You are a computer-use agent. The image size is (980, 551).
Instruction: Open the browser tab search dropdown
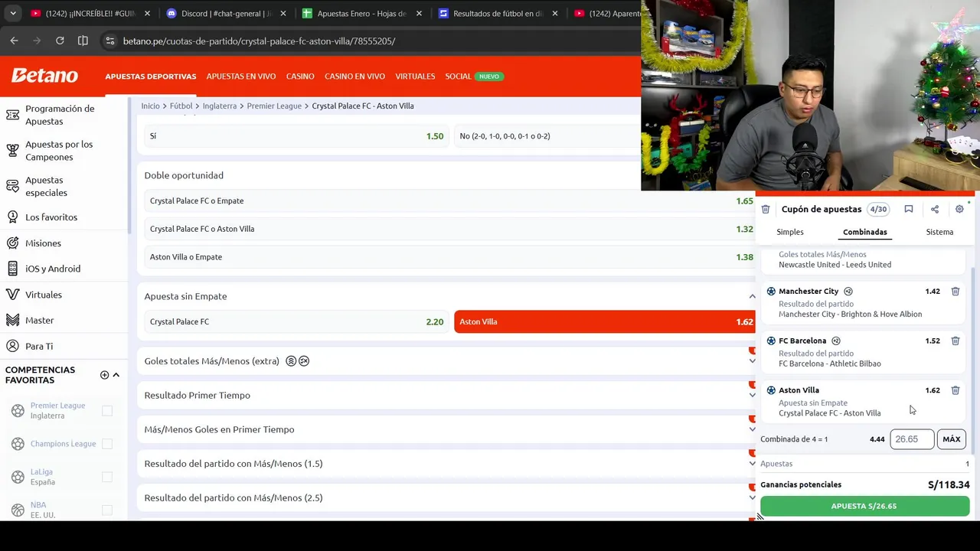point(14,13)
